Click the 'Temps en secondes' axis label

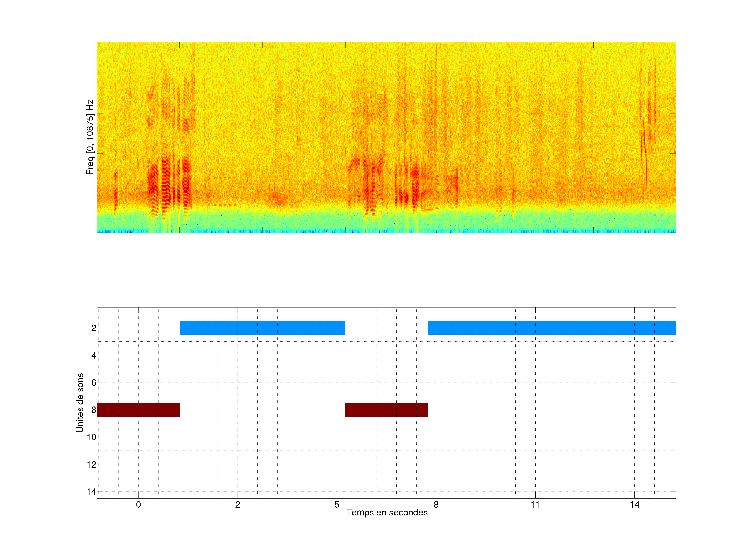387,512
